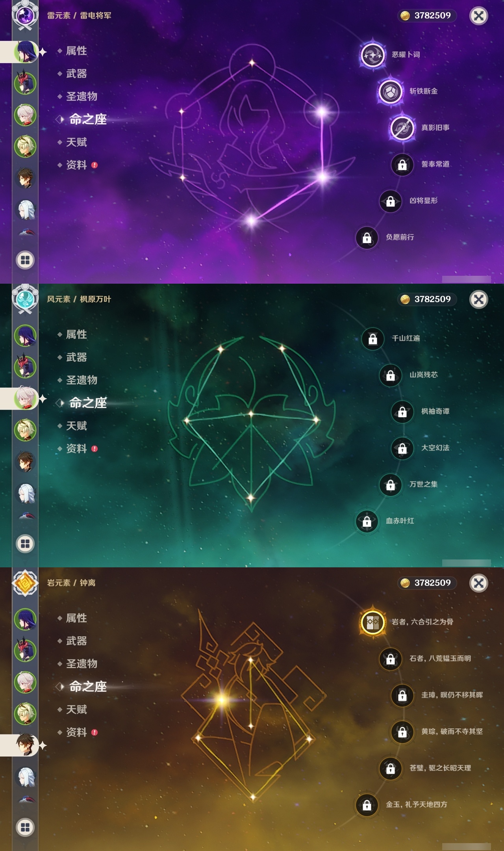Screen dimensions: 504x851
Task: Select the locked 负愿前行 constellation
Action: (x=367, y=238)
